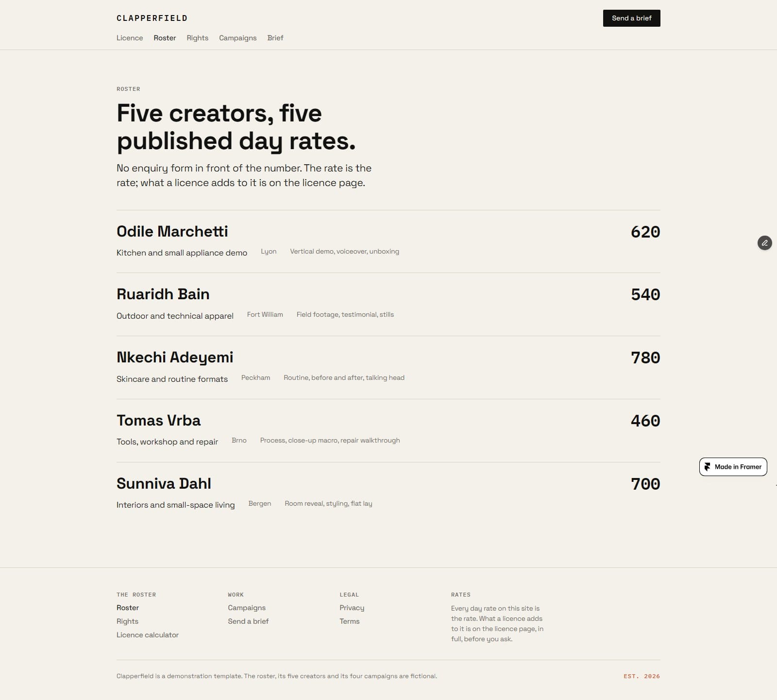Open Campaigns in the top navigation
The width and height of the screenshot is (777, 700).
point(238,38)
